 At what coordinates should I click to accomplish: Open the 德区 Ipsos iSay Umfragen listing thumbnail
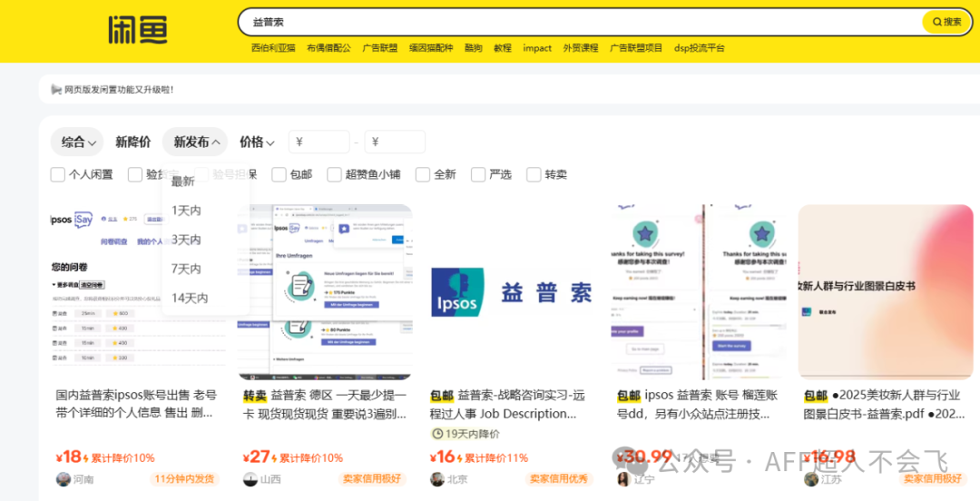[325, 292]
